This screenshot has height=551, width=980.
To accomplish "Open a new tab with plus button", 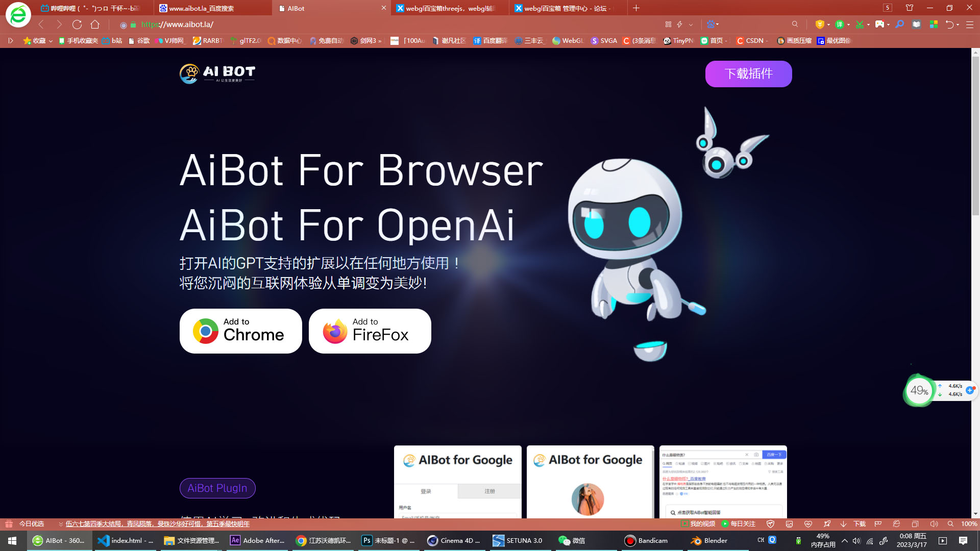I will coord(636,8).
